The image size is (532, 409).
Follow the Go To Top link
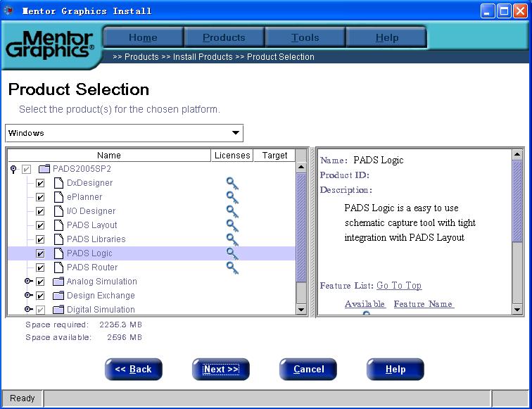[399, 285]
